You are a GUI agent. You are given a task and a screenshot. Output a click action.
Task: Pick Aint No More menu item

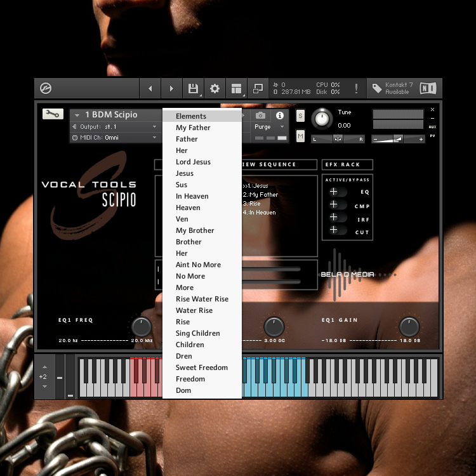(202, 265)
